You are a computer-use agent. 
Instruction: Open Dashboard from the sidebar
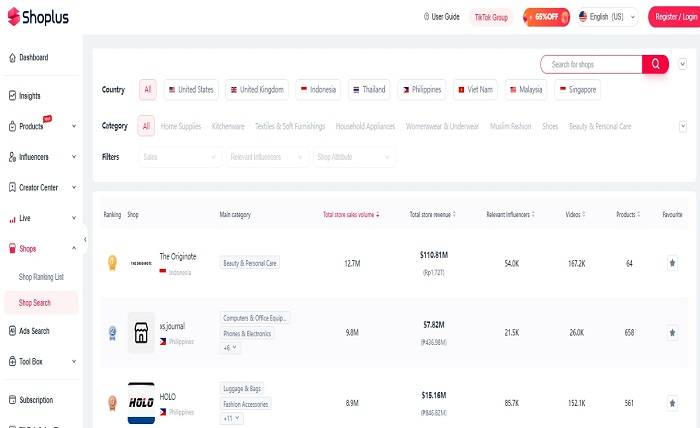coord(33,58)
